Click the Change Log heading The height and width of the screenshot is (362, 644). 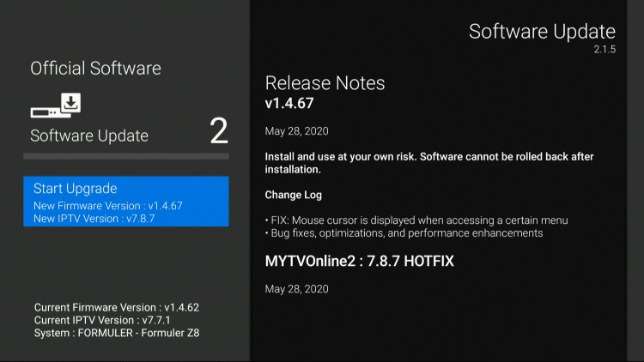(295, 195)
